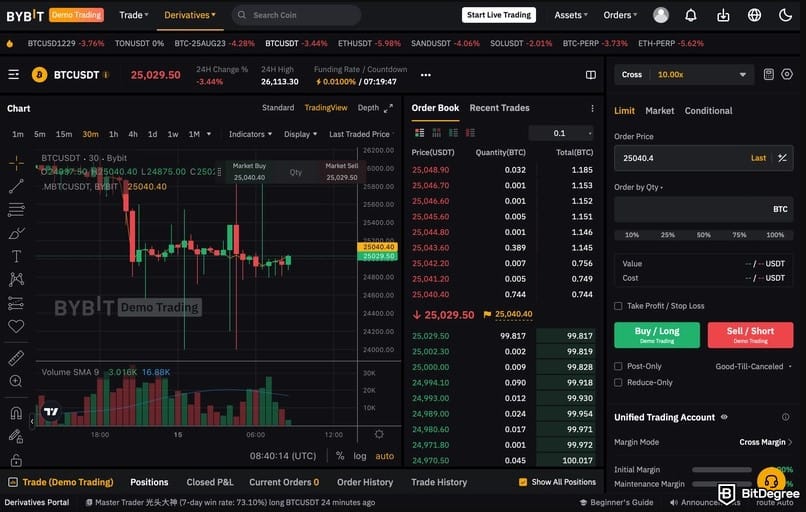Click the Order Price input field

tap(703, 158)
